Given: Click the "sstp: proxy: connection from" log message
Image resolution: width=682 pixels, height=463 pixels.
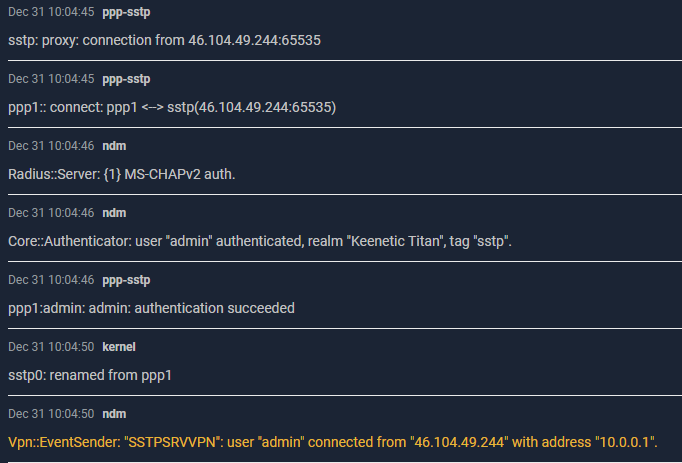Looking at the screenshot, I should click(164, 40).
